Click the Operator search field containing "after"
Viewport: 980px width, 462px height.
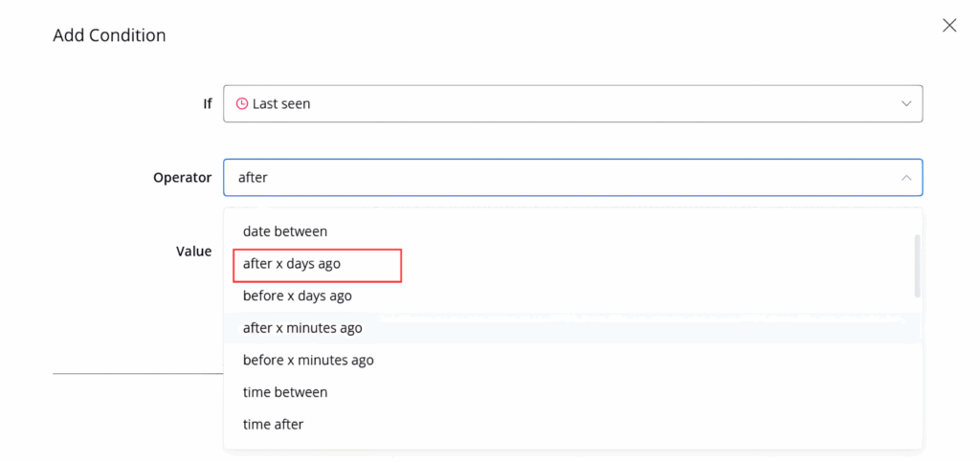point(555,177)
